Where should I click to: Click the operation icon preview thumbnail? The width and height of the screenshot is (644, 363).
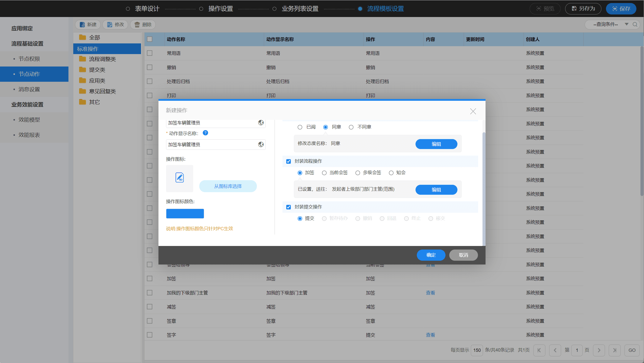coord(180,178)
